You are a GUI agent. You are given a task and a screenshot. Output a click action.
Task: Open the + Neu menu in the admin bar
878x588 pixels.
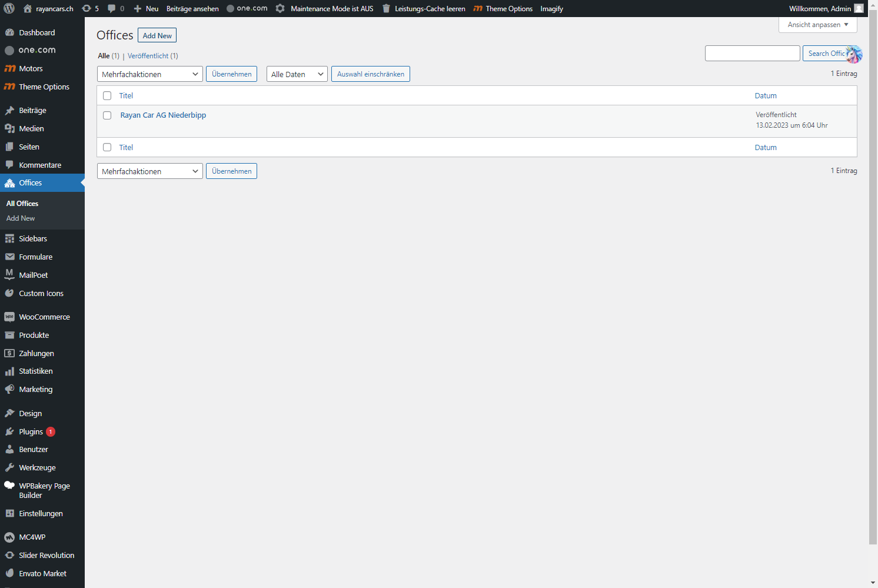(x=146, y=8)
